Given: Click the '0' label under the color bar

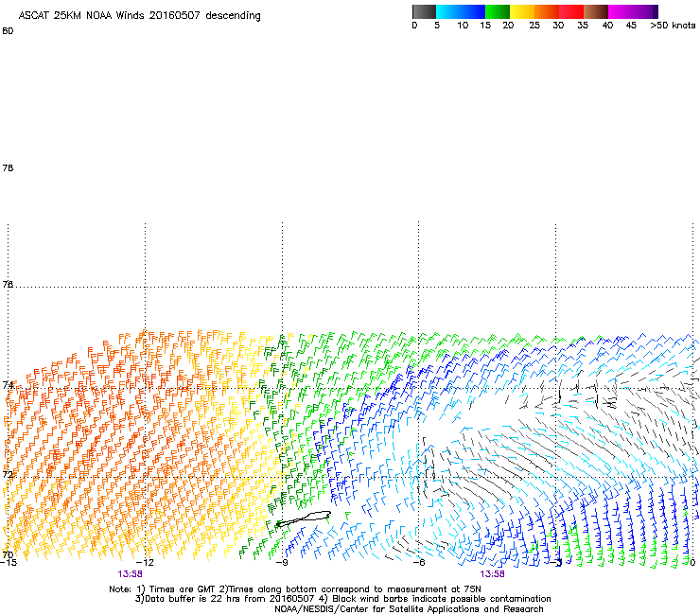Looking at the screenshot, I should click(x=414, y=26).
